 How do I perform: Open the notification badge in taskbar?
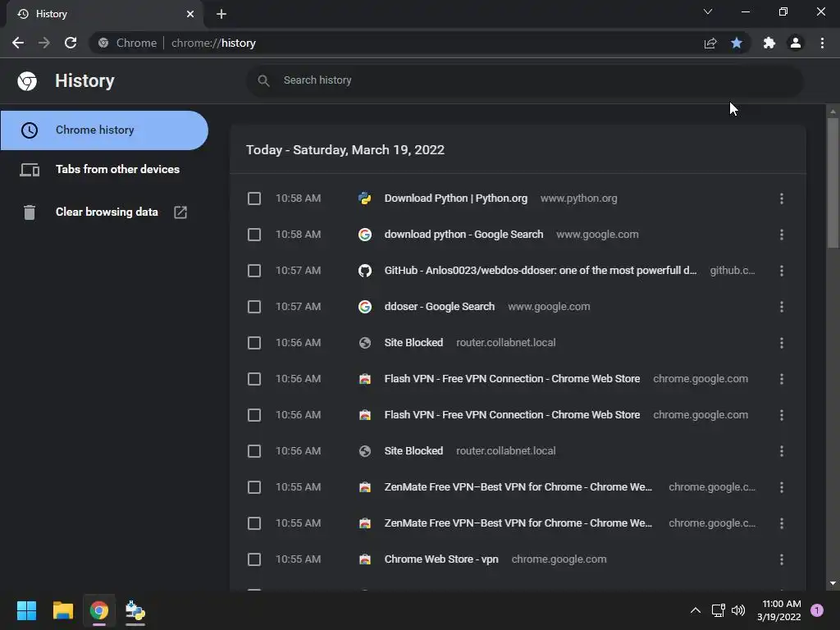coord(817,610)
